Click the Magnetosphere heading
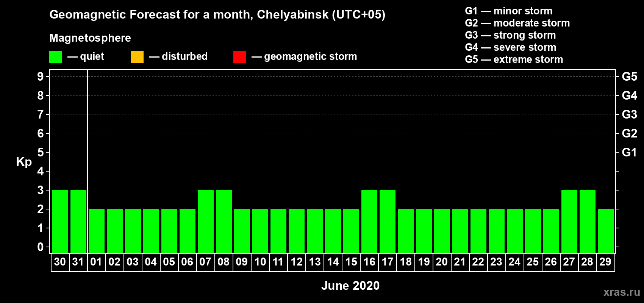Screen dimensions: 644x303 [90, 38]
